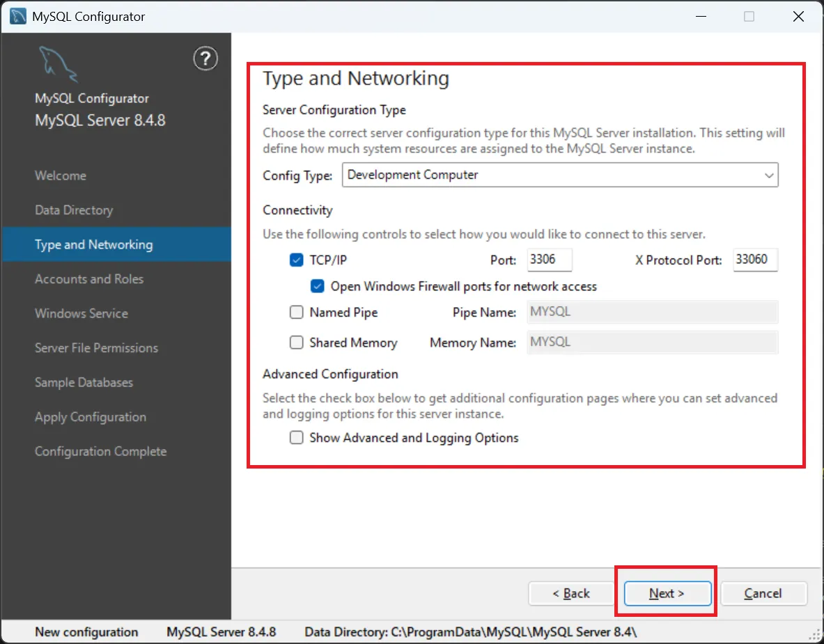Viewport: 824px width, 644px height.
Task: Click the Next button
Action: (x=667, y=593)
